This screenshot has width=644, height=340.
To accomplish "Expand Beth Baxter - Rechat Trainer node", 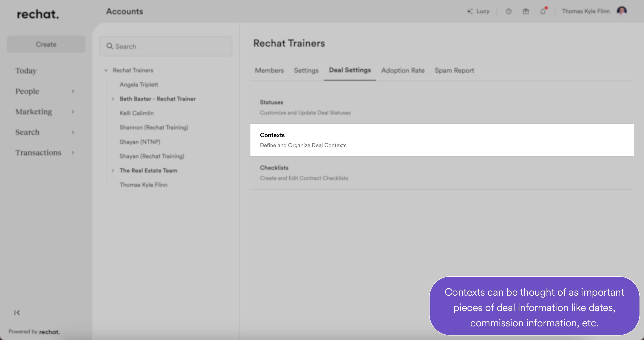I will (x=113, y=99).
